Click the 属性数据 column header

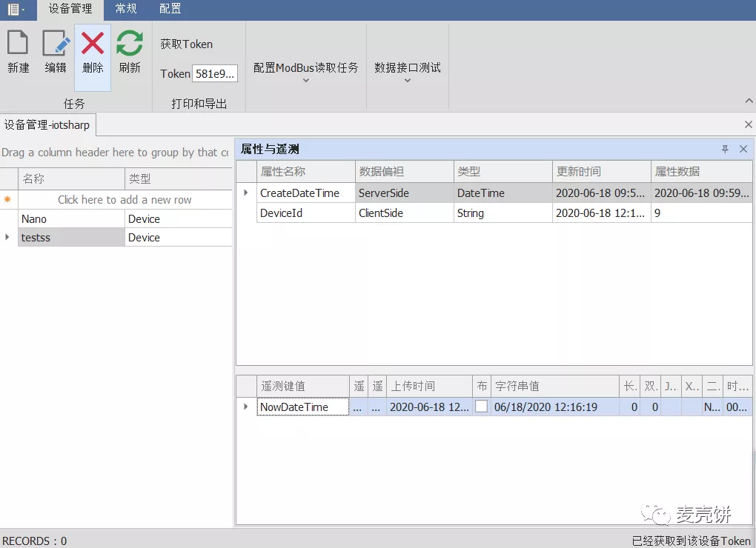click(x=701, y=171)
